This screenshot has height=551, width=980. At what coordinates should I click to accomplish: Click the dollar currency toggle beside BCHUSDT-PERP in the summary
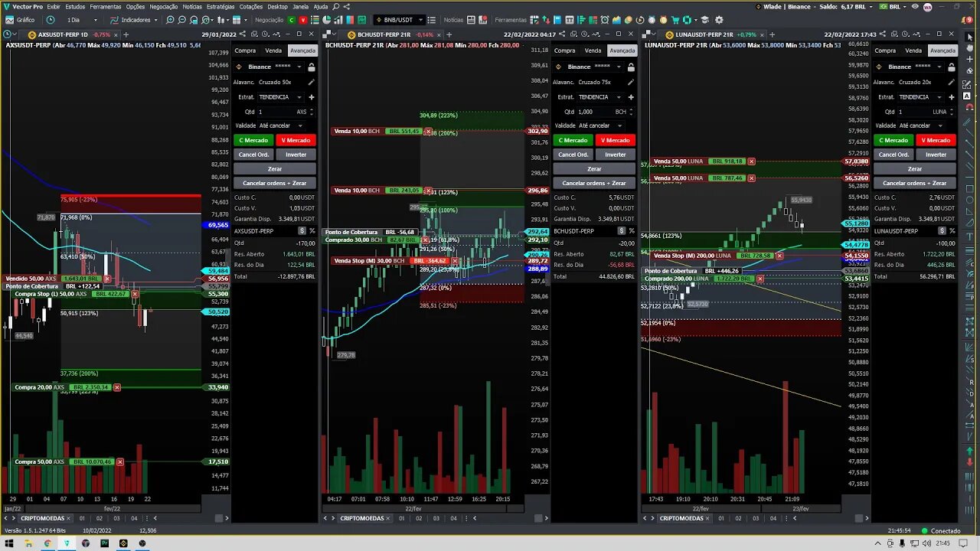coord(621,230)
